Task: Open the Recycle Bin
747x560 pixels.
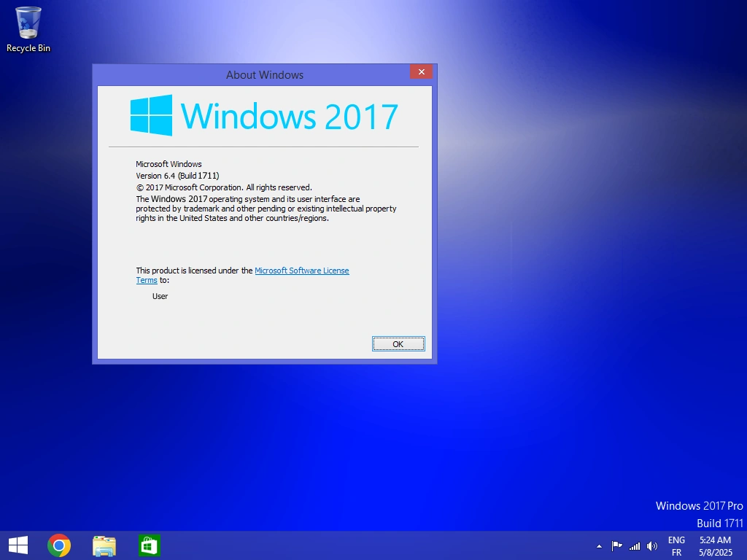Action: tap(28, 23)
